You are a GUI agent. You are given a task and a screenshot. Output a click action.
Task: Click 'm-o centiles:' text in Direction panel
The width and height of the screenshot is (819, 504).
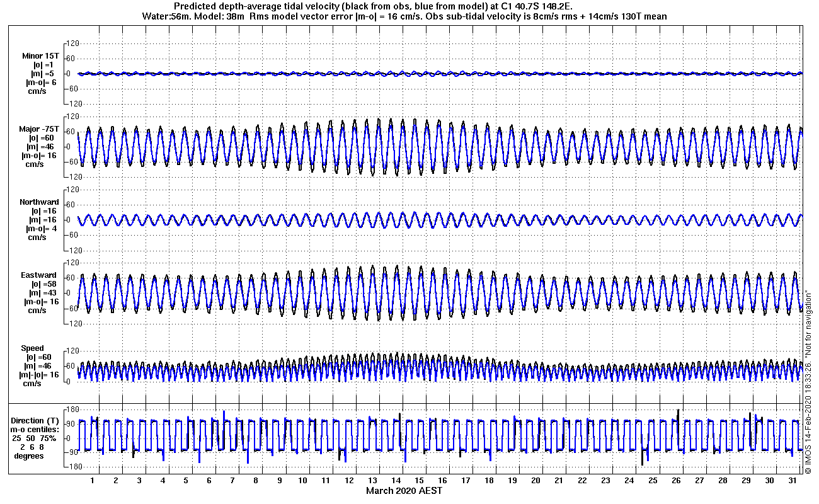[35, 429]
